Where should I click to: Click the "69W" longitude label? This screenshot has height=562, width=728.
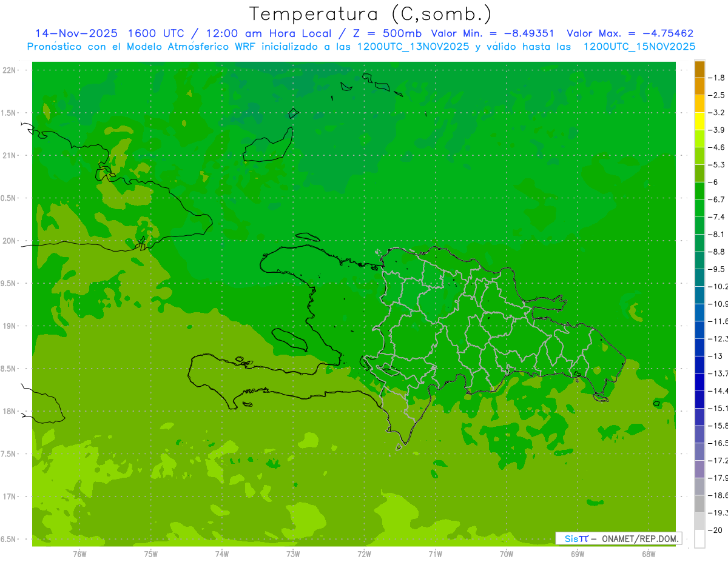click(578, 554)
